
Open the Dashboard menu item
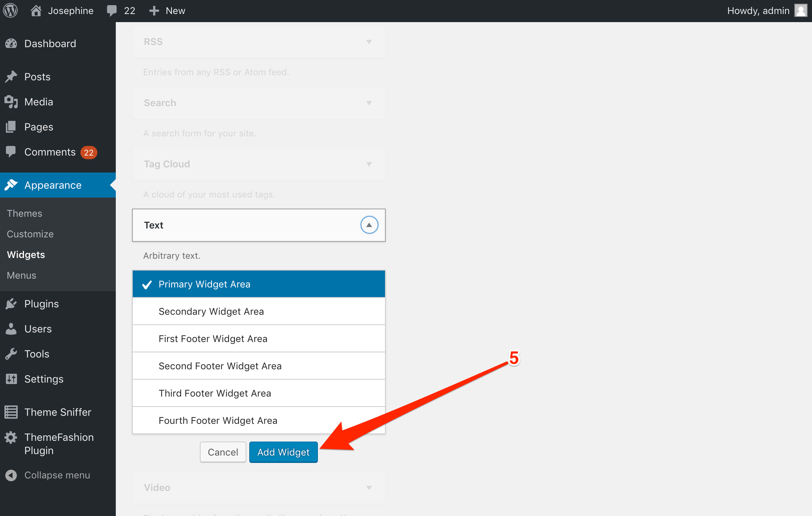(50, 43)
